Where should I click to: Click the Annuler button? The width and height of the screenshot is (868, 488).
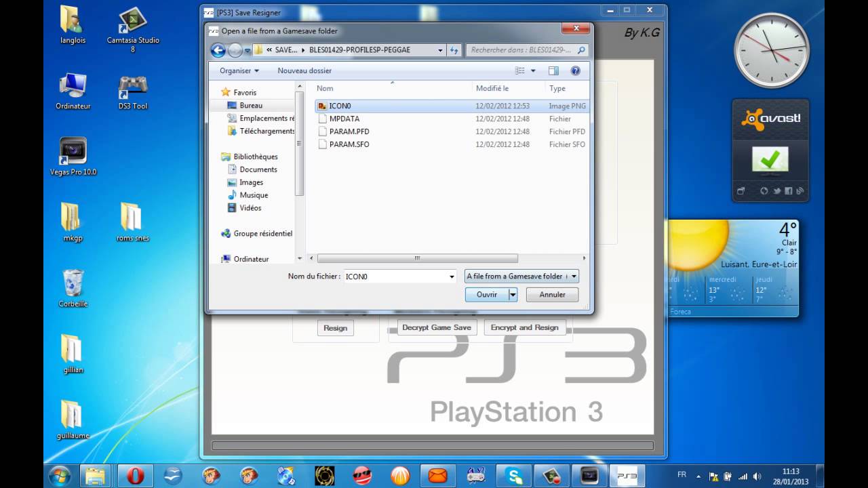(x=552, y=295)
